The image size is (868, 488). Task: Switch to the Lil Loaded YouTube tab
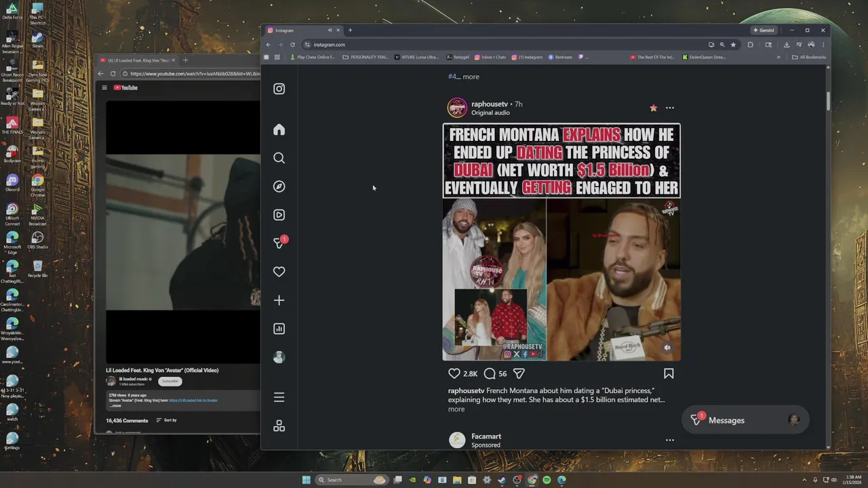click(138, 60)
